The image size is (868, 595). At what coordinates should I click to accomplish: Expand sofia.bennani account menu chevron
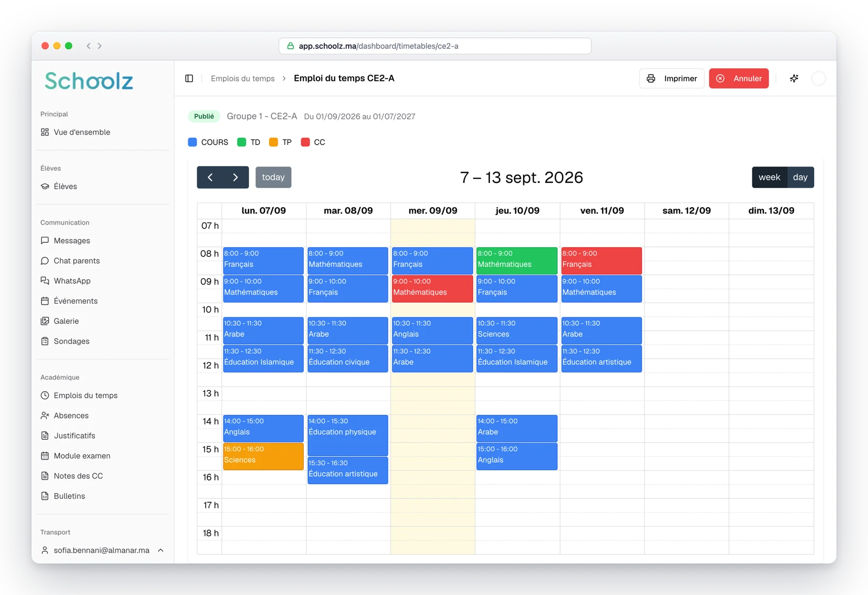(x=161, y=550)
